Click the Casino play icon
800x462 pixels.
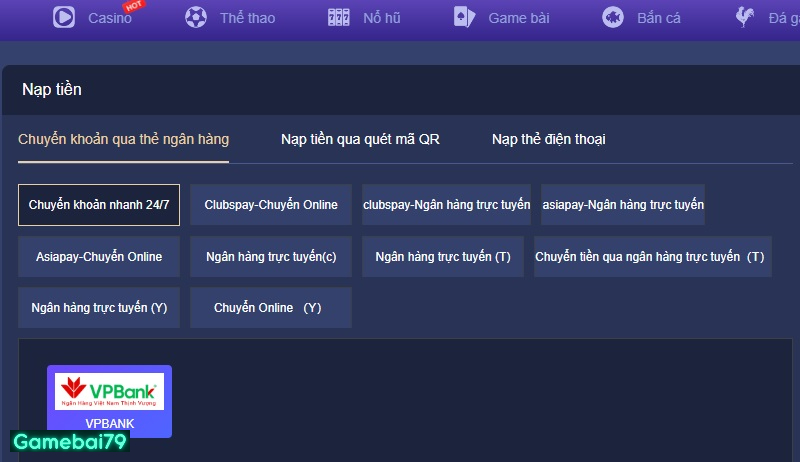64,17
